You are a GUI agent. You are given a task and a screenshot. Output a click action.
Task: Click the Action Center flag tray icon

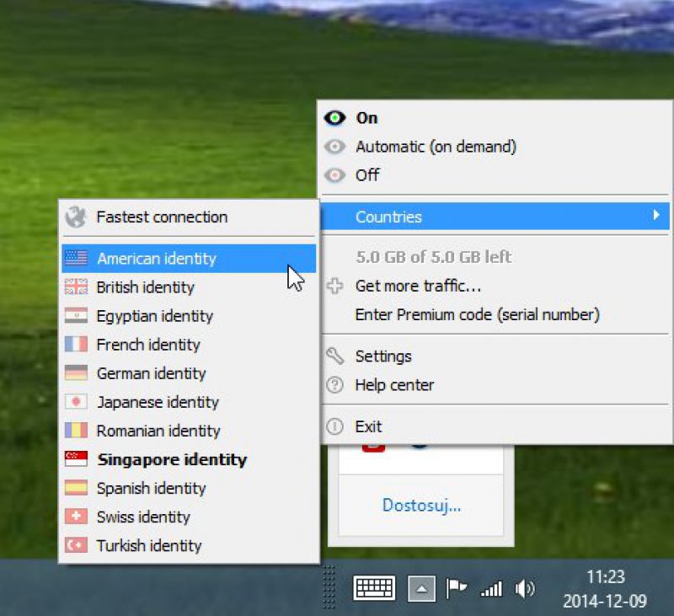456,588
